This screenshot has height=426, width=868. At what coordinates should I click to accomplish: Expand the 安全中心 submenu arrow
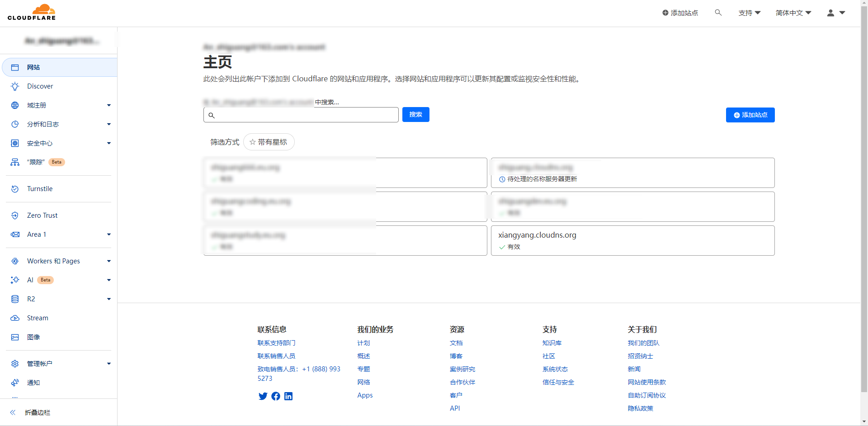point(109,143)
